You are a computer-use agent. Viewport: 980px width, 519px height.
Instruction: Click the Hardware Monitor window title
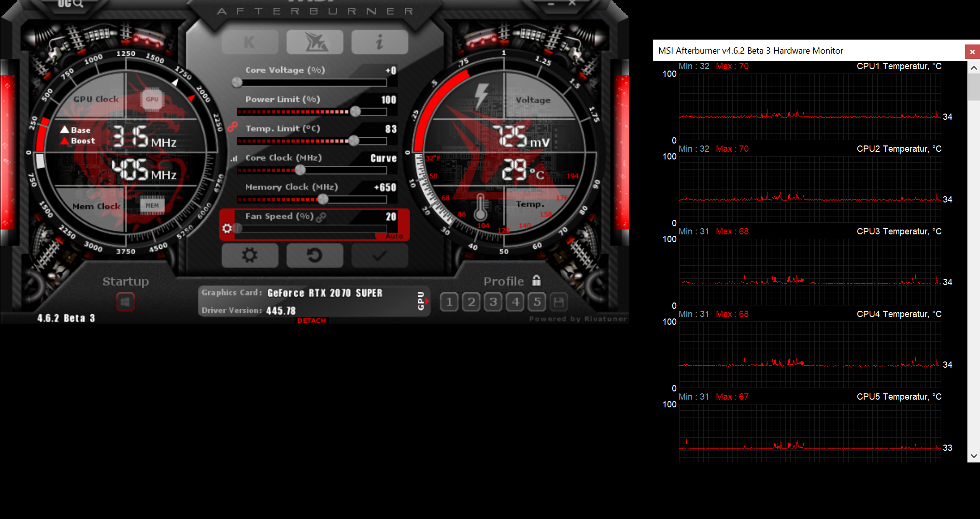[x=751, y=51]
